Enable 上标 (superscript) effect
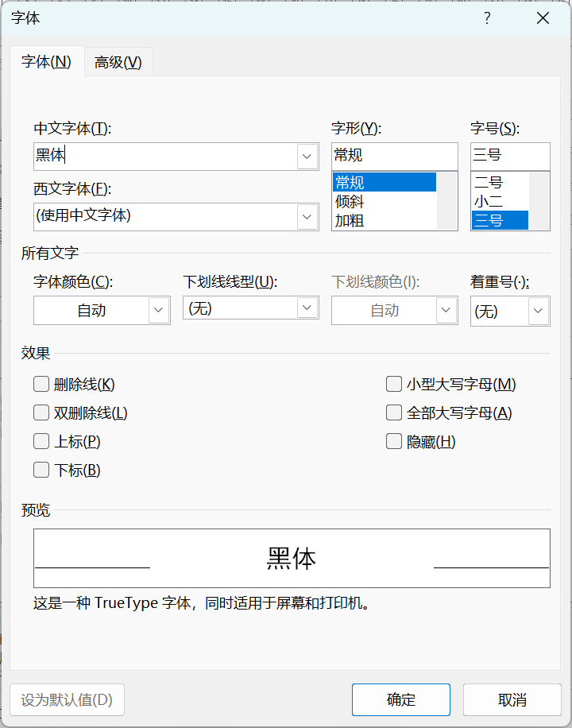The height and width of the screenshot is (728, 572). tap(41, 441)
